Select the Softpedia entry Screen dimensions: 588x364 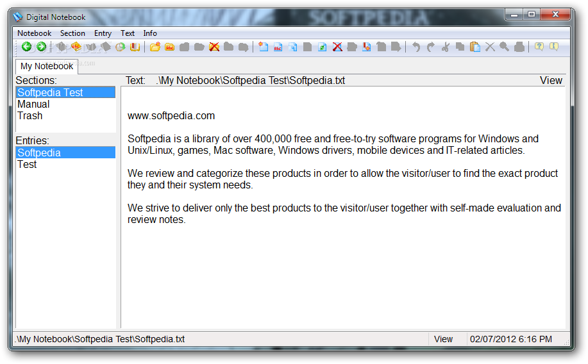65,153
